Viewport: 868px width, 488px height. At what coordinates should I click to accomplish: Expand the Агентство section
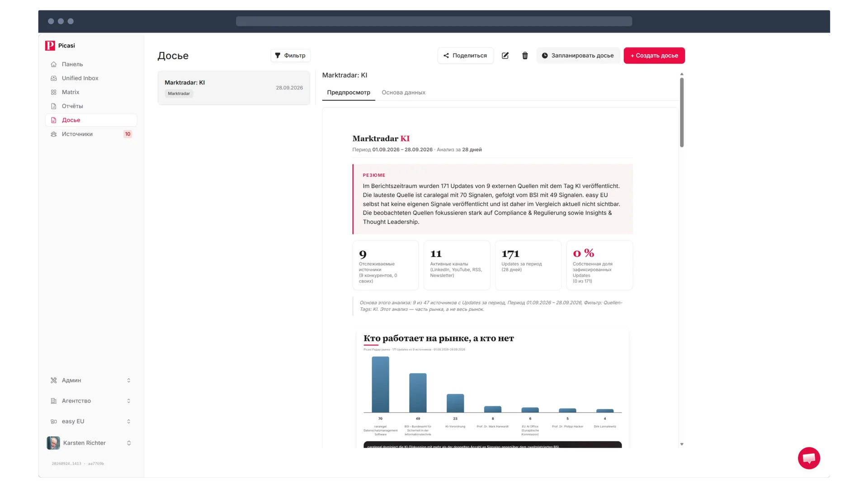[x=91, y=401]
